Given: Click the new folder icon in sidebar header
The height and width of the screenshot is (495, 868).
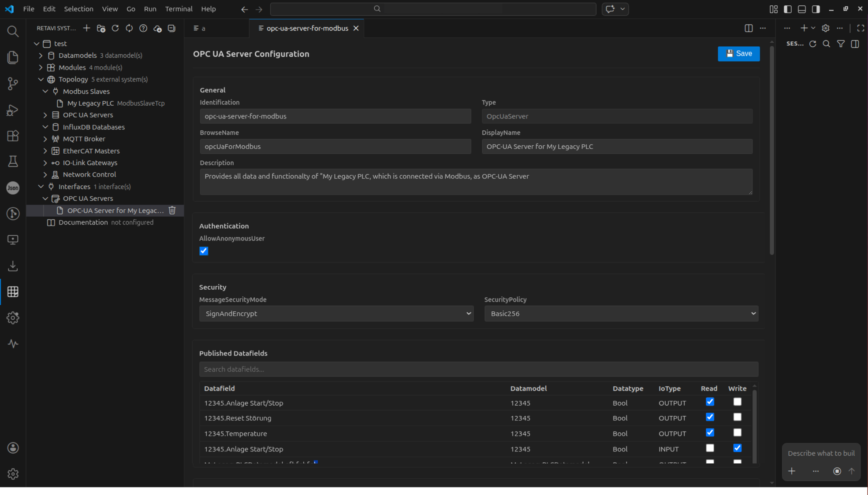Looking at the screenshot, I should pos(101,28).
